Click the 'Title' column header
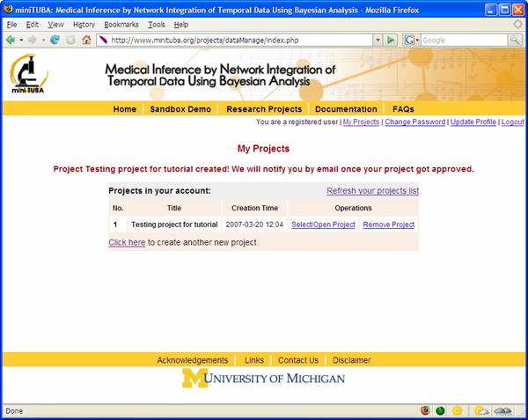The width and height of the screenshot is (528, 420). click(x=174, y=208)
